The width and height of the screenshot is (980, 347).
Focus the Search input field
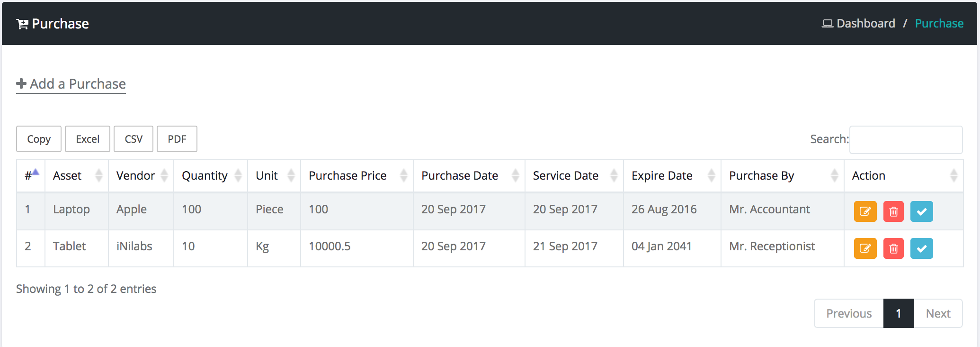pos(906,139)
